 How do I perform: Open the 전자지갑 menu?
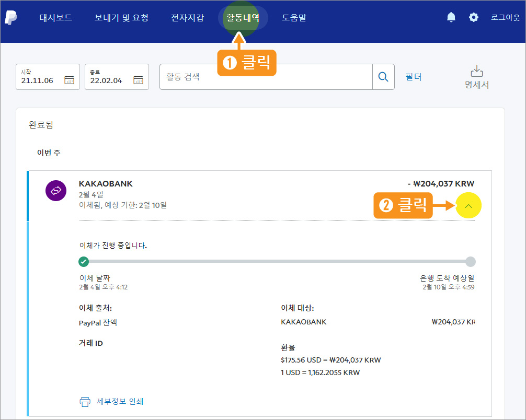point(187,17)
